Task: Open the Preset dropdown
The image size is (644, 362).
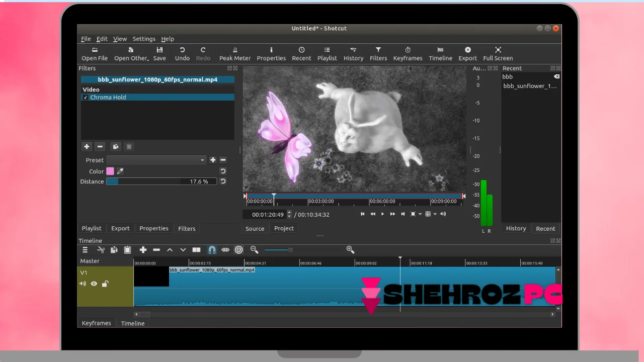Action: pyautogui.click(x=156, y=160)
